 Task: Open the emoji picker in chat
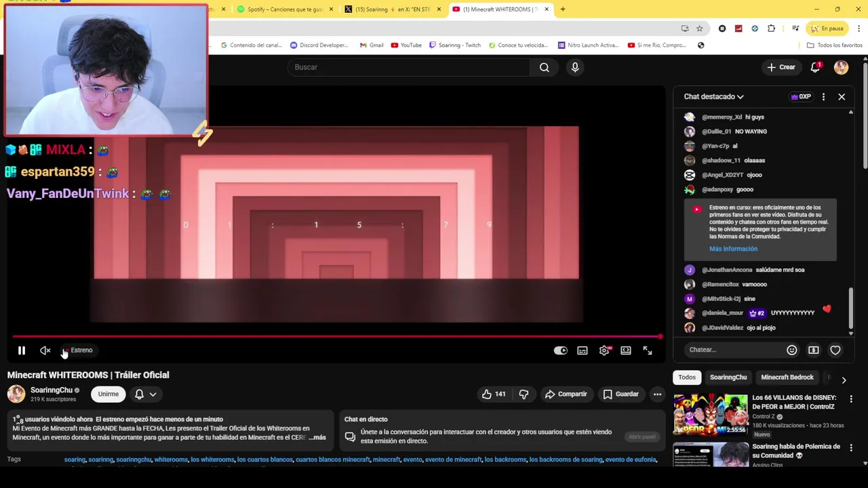tap(792, 350)
